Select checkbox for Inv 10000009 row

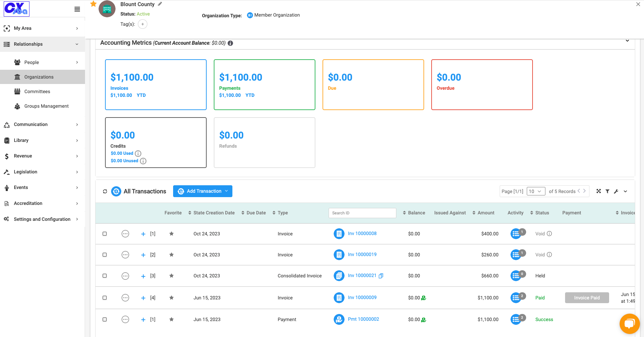point(105,298)
